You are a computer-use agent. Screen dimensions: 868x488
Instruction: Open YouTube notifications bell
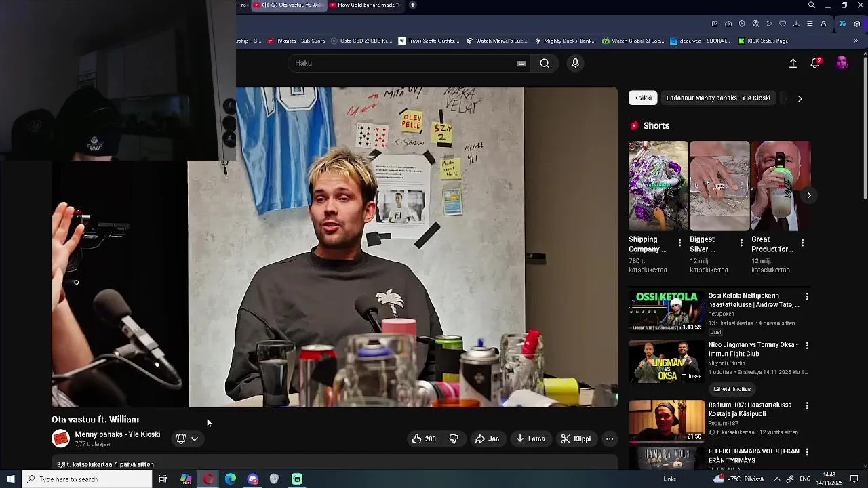tap(815, 63)
